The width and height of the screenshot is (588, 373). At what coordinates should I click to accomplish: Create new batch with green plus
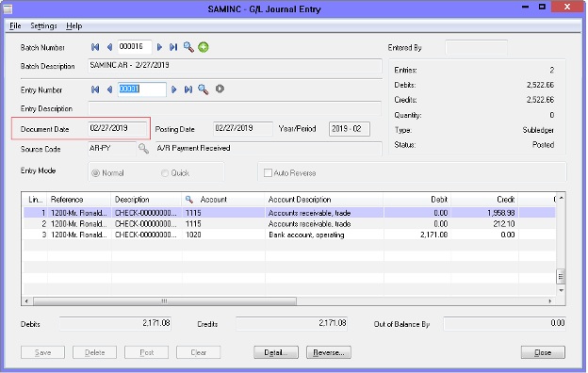click(204, 47)
